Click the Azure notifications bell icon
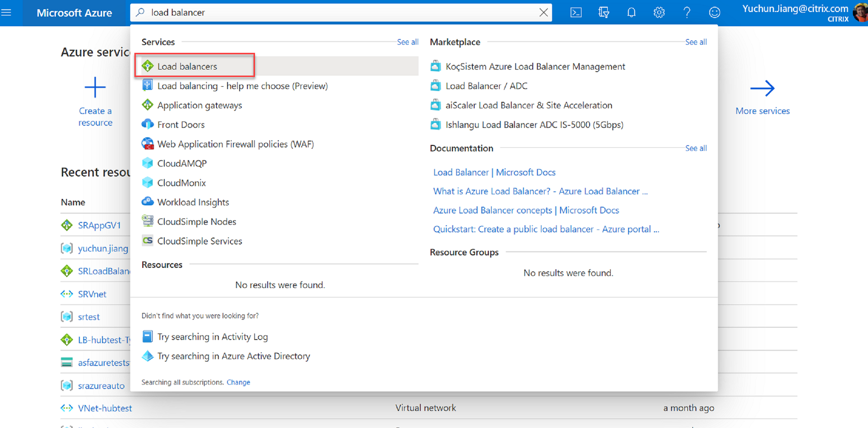868x428 pixels. point(631,12)
